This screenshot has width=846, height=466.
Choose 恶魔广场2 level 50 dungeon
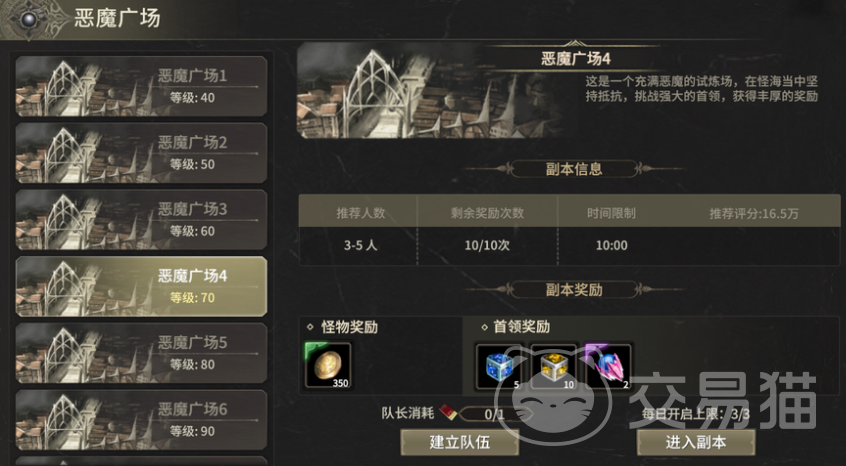point(141,153)
